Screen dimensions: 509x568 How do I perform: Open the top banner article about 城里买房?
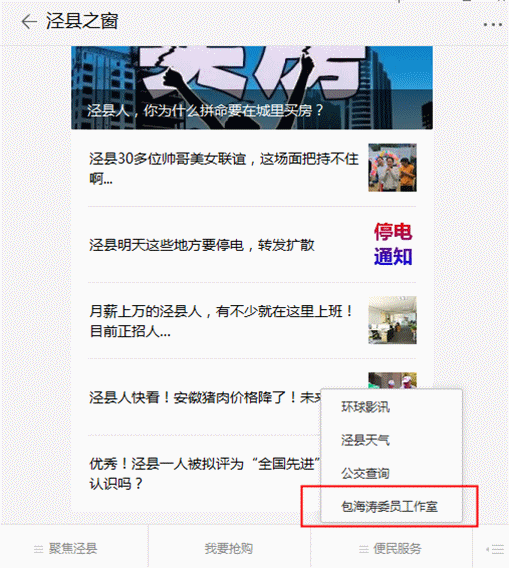tap(252, 88)
